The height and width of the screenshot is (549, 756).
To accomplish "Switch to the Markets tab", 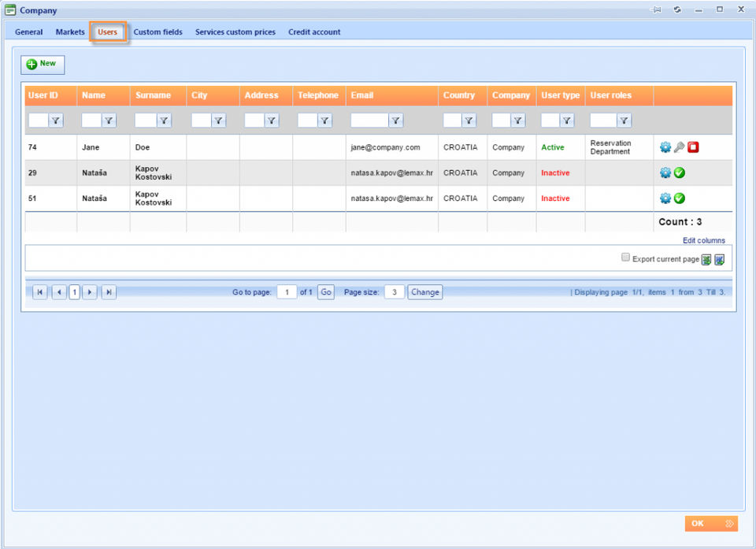I will click(70, 32).
